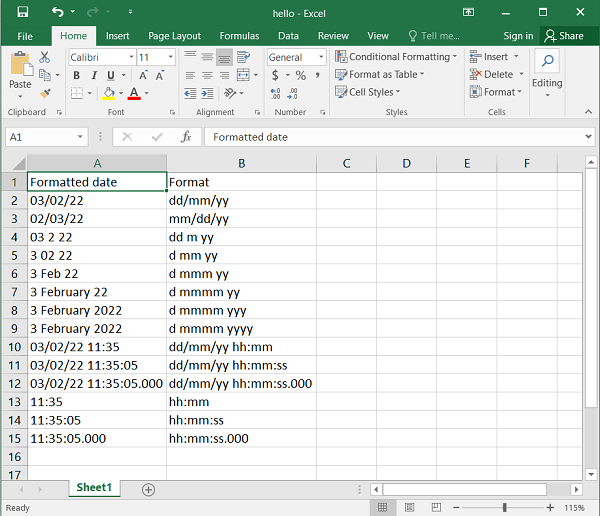This screenshot has height=516, width=600.
Task: Add a new sheet with plus icon
Action: [148, 489]
